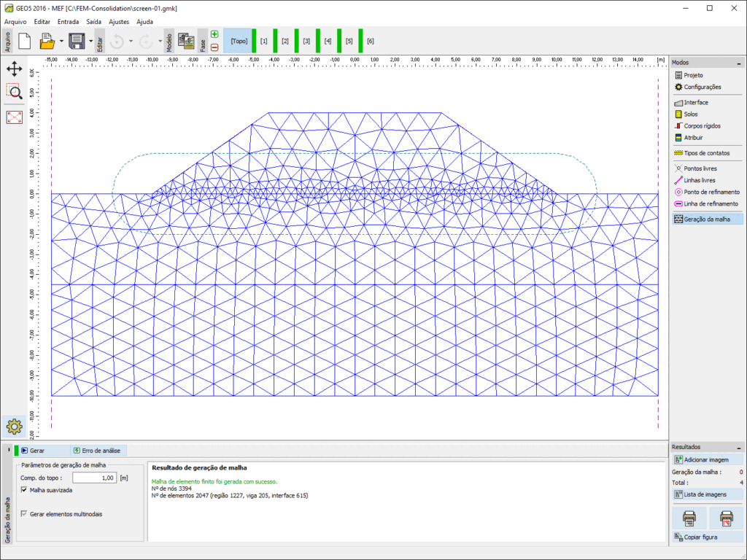Open the Configurações mode
Screen dimensions: 747x560
coord(708,87)
